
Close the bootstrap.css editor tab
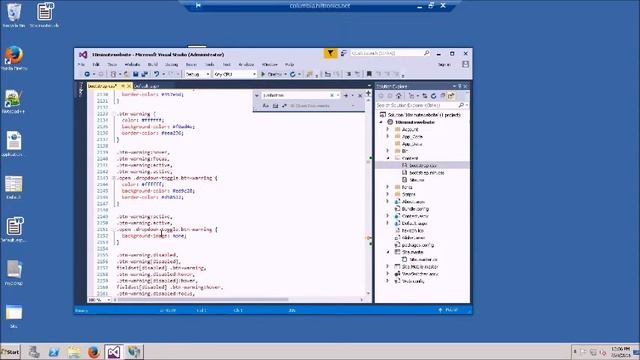tap(129, 86)
